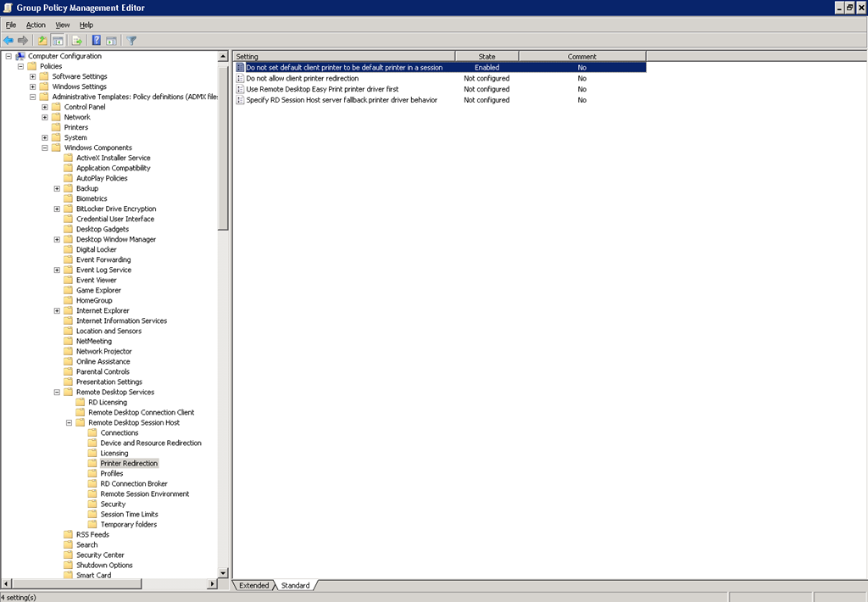Image resolution: width=868 pixels, height=602 pixels.
Task: Click the Biometrics folder icon
Action: coord(69,198)
